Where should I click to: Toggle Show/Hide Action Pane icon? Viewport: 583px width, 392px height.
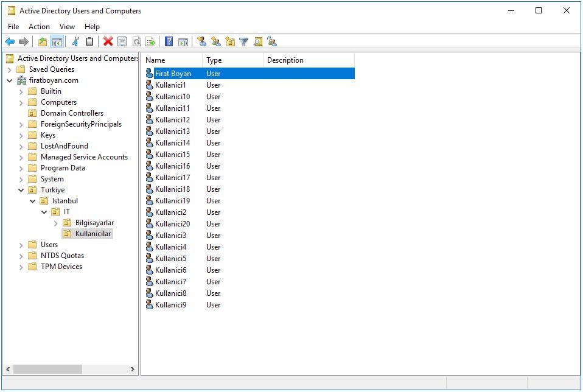coord(183,41)
